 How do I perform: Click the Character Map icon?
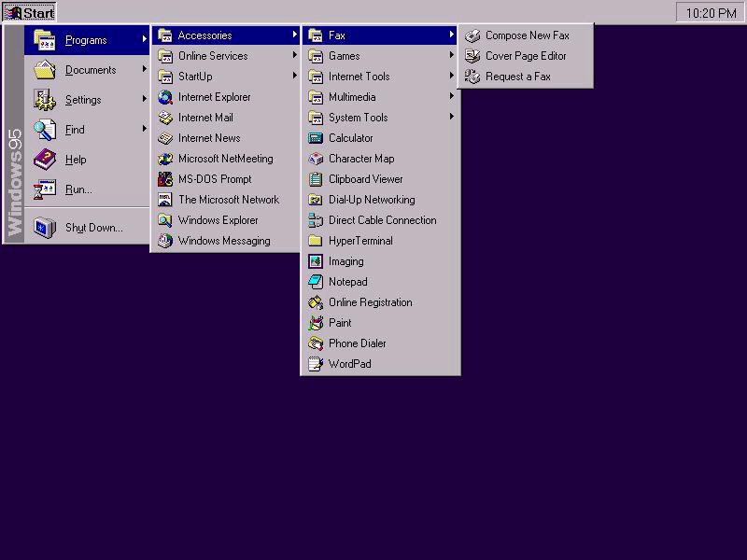pyautogui.click(x=316, y=159)
